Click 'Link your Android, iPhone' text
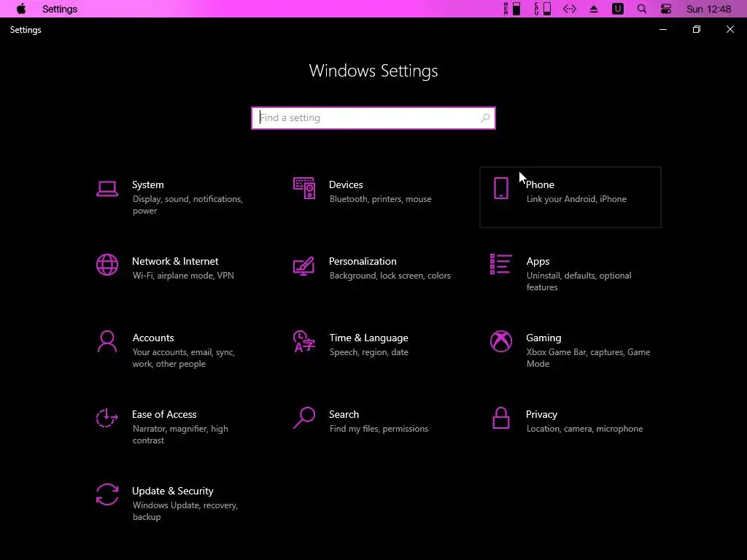The image size is (747, 560). tap(576, 199)
